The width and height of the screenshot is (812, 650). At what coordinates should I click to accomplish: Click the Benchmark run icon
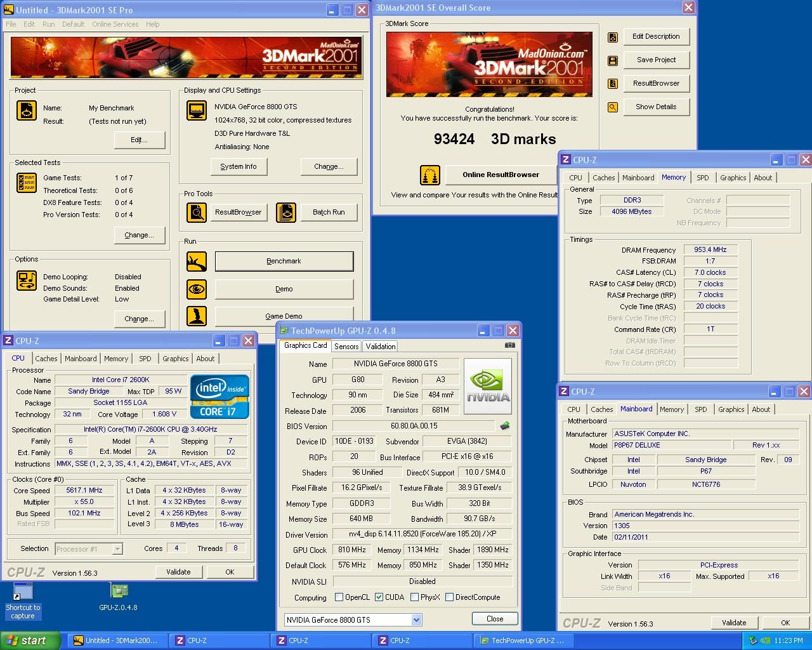(197, 261)
